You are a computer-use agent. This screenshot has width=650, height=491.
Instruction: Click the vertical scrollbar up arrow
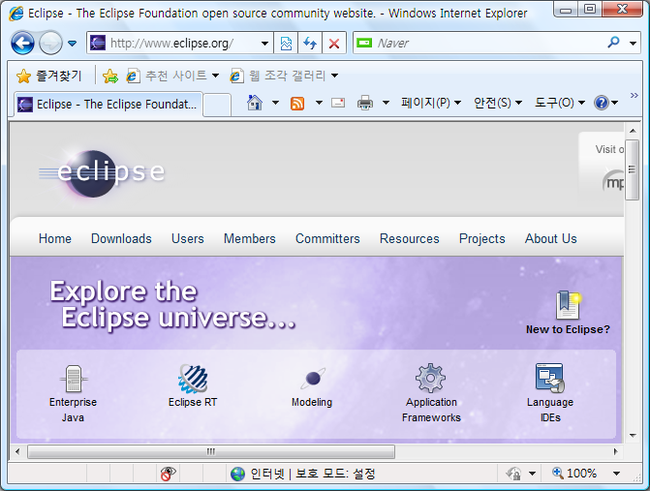pos(633,131)
